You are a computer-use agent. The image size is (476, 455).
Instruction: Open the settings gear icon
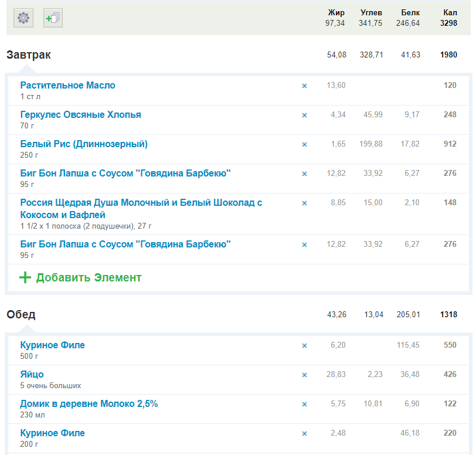(x=23, y=18)
